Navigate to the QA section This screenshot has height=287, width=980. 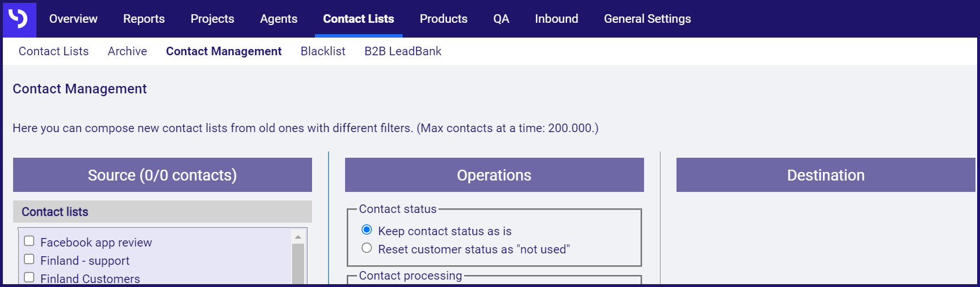501,19
